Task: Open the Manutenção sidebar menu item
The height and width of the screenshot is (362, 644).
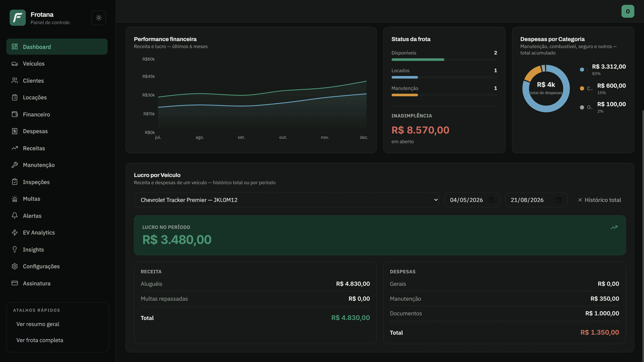Action: point(57,165)
